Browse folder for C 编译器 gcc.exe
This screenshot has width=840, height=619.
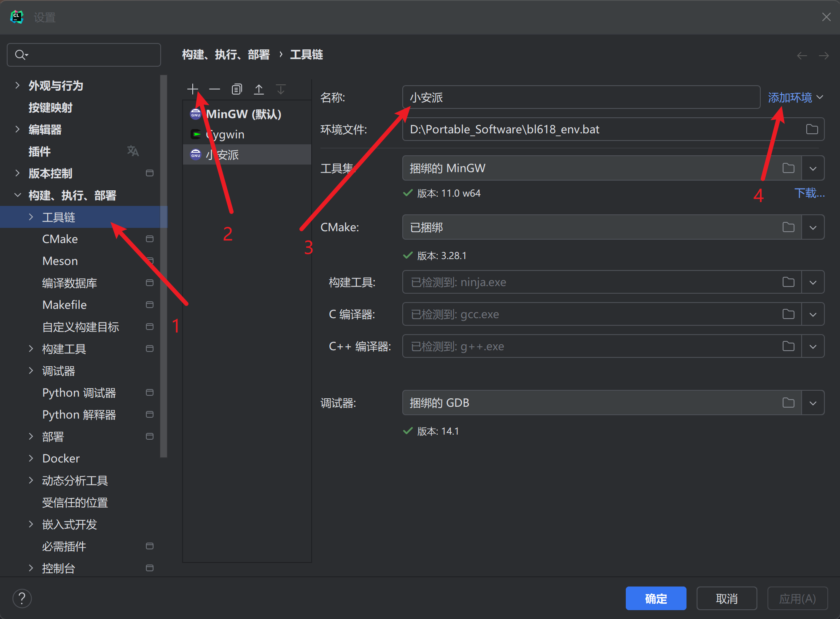point(788,314)
